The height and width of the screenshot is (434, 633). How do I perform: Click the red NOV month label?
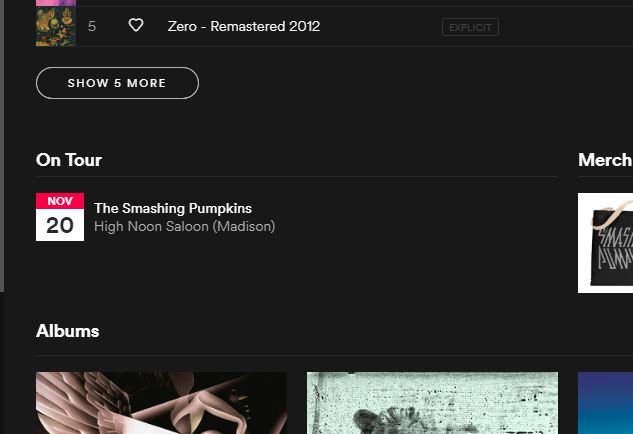coord(60,201)
